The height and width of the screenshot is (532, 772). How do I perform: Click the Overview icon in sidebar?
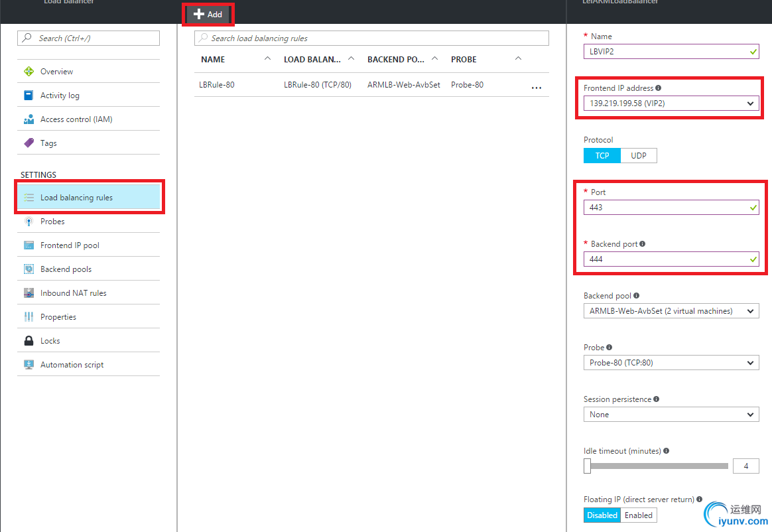click(x=29, y=72)
